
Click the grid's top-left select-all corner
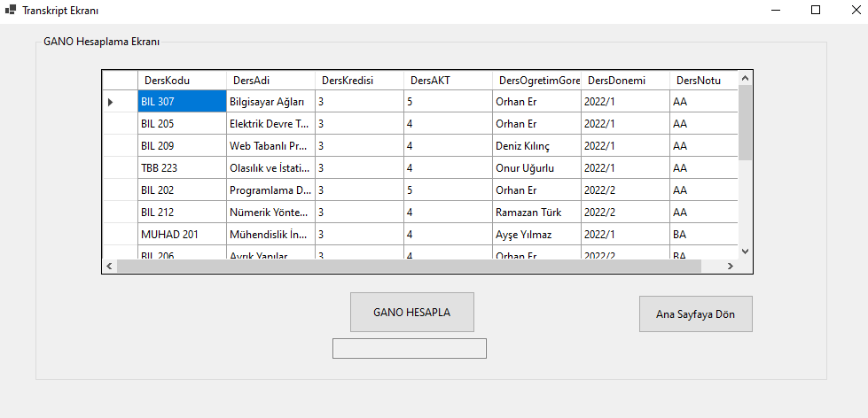tap(120, 81)
